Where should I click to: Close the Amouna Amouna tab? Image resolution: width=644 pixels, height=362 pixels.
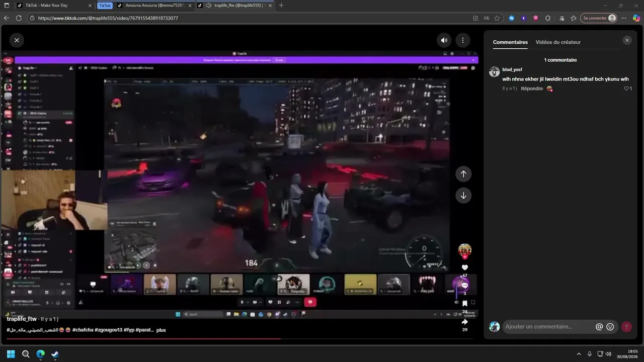(190, 6)
